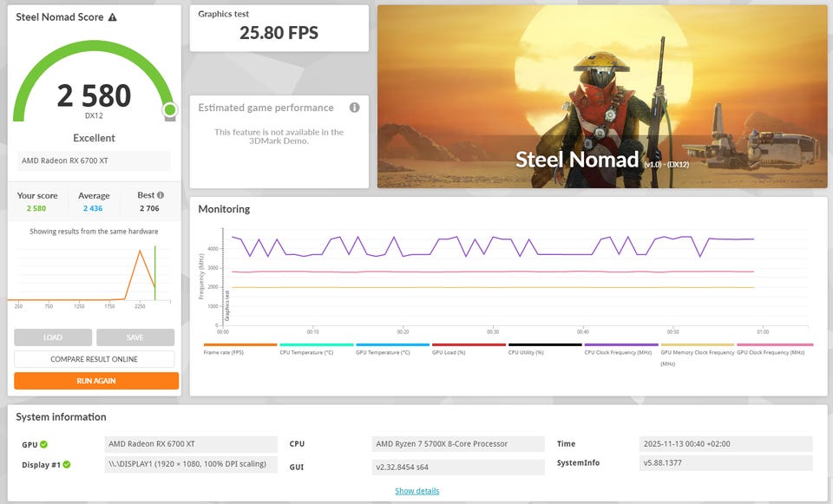Screen dimensions: 833x504
Task: Toggle the CPU Temperature legend swatch
Action: pos(317,344)
